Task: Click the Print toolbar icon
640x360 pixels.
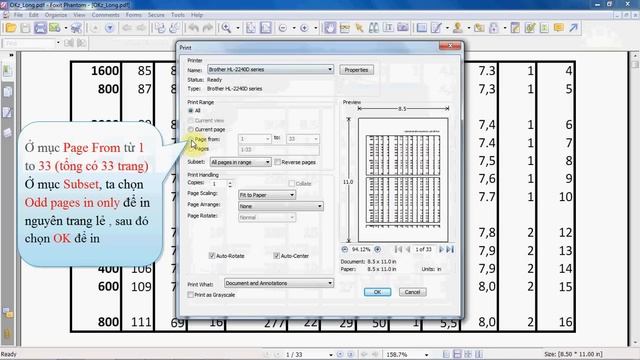Action: click(x=40, y=28)
